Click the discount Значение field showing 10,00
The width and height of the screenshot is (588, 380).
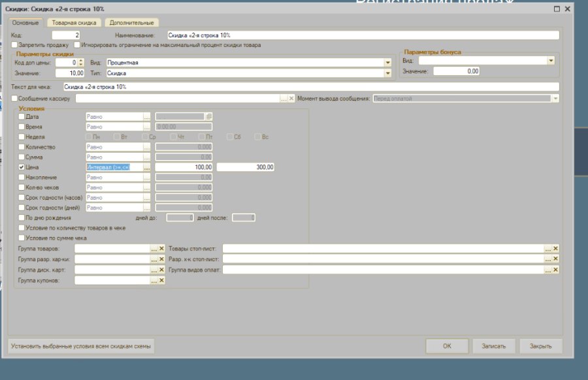tap(70, 73)
